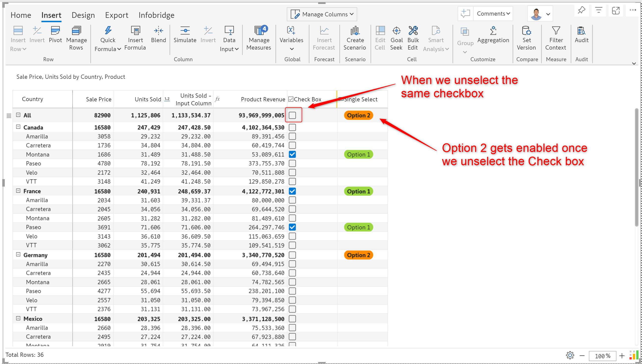Click the zoom in plus button
This screenshot has height=364, width=642.
(x=622, y=356)
